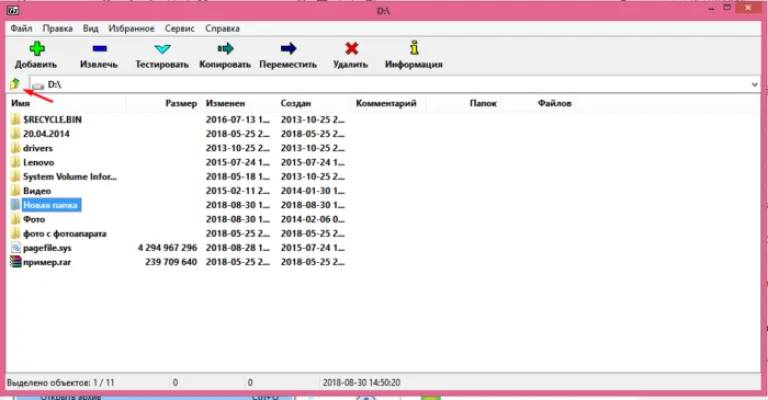Select фото с фотоапарата folder name
768x400 pixels.
[x=65, y=233]
